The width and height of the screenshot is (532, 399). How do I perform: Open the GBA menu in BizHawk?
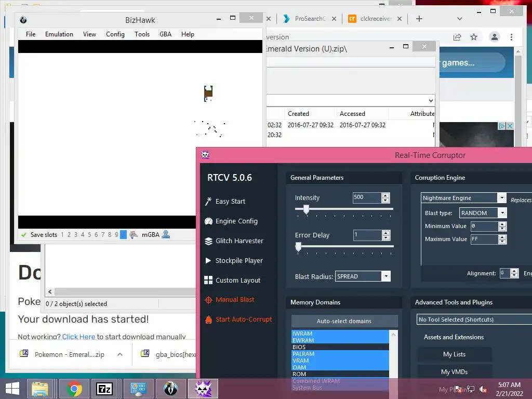(x=165, y=34)
